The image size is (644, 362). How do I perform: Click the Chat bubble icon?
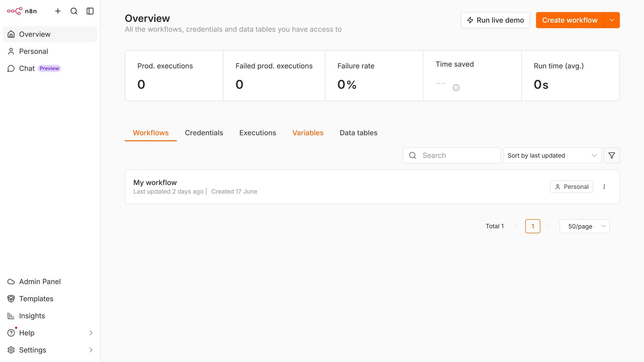(x=11, y=68)
